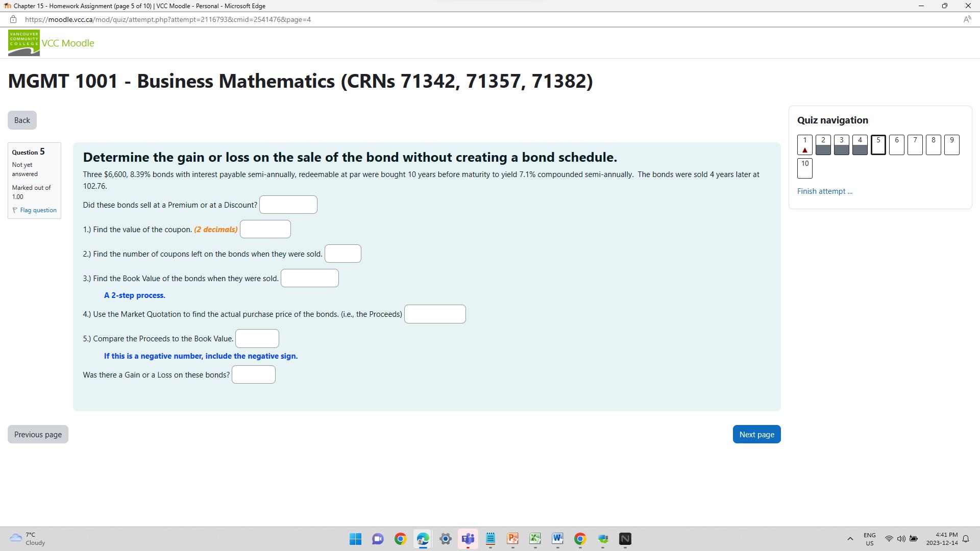Open the purple video chat app in taskbar

pos(378,539)
